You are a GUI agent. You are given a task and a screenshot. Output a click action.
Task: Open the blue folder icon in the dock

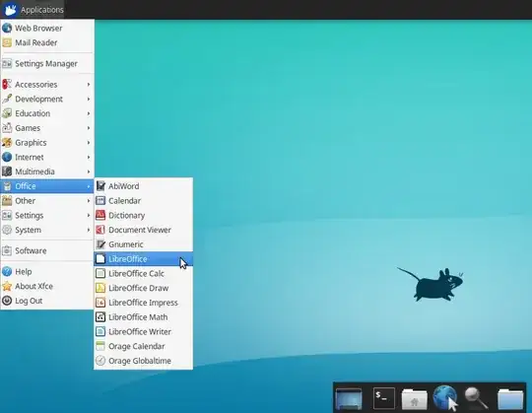tap(510, 399)
